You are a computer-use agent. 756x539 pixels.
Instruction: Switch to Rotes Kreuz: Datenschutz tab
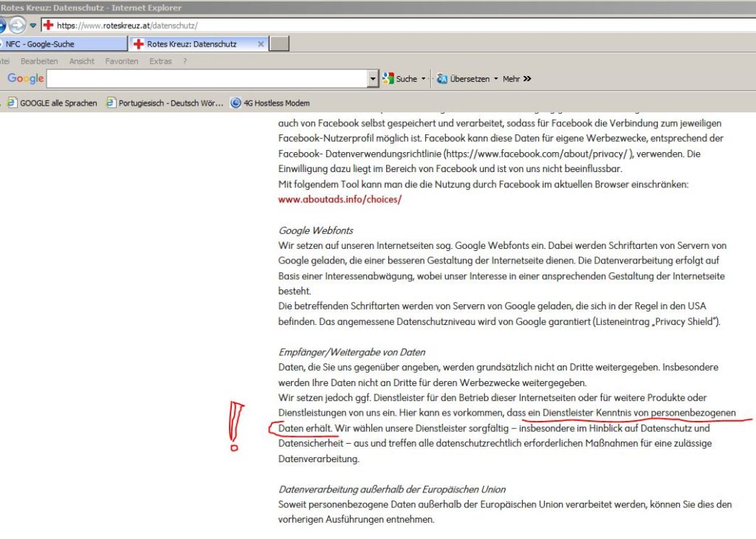coord(199,44)
